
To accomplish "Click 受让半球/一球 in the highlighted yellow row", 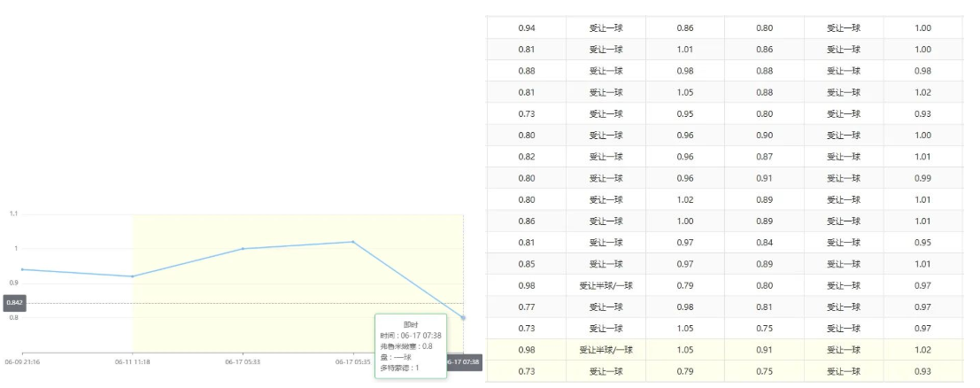I will (x=606, y=350).
